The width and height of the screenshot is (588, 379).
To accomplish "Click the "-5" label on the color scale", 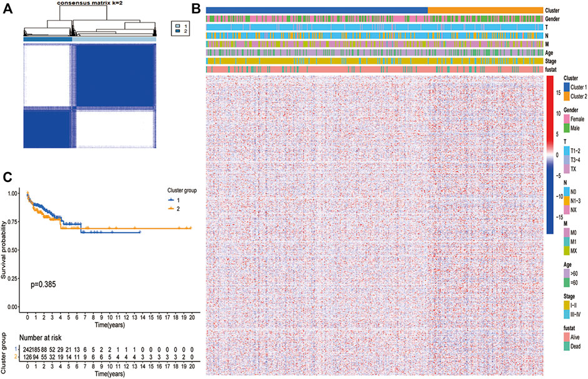I will [x=558, y=176].
